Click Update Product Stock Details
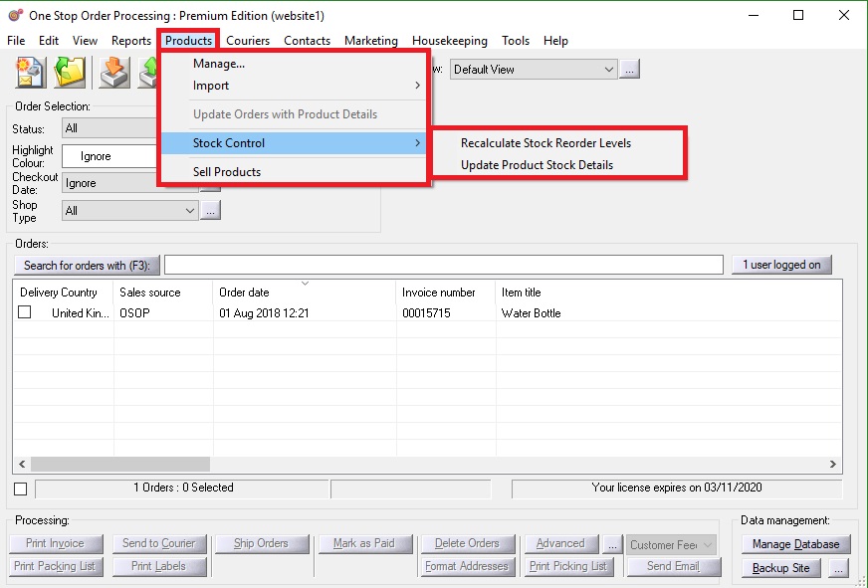The width and height of the screenshot is (868, 588). tap(558, 165)
